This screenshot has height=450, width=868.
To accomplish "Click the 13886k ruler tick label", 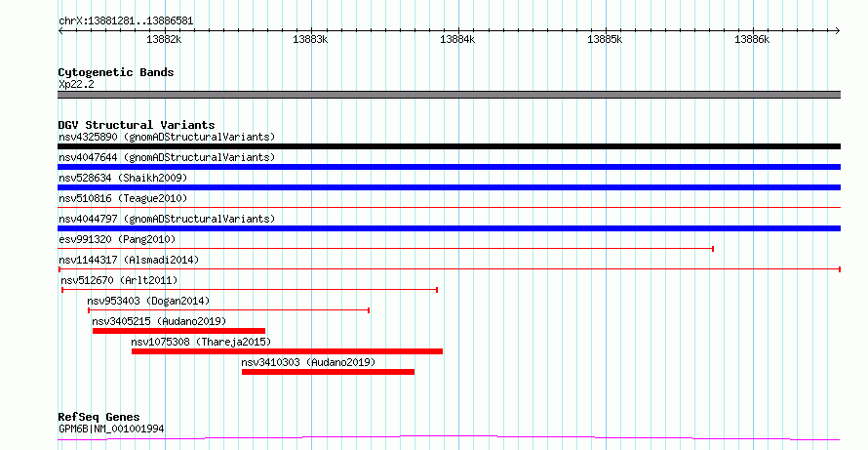I will [x=752, y=39].
